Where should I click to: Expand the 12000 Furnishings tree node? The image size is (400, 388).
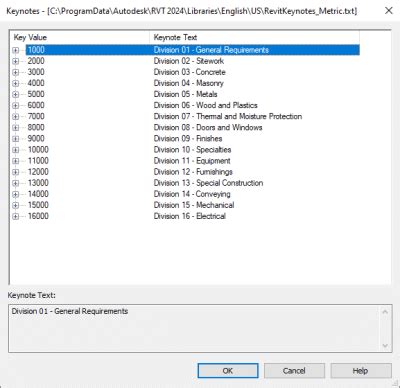click(15, 172)
